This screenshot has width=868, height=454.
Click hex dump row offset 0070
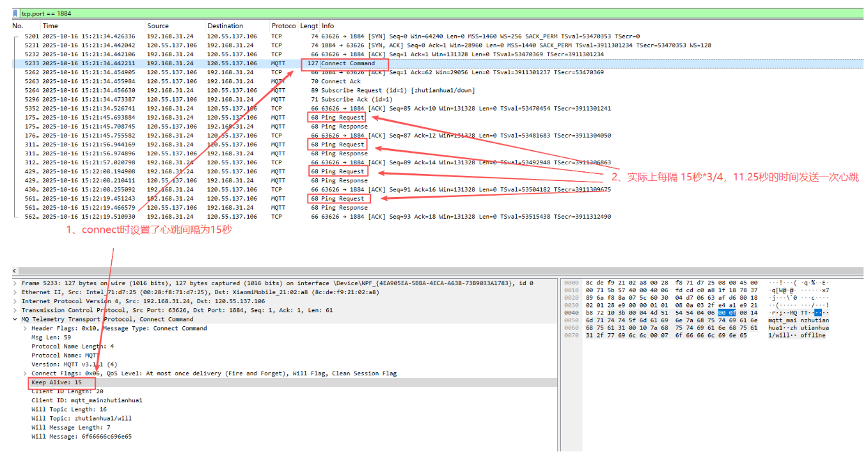(572, 335)
